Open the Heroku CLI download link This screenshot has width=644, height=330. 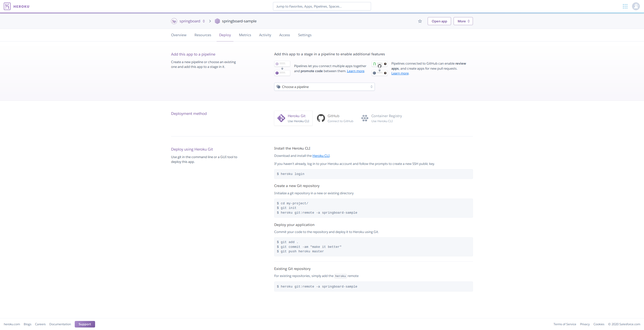click(321, 156)
